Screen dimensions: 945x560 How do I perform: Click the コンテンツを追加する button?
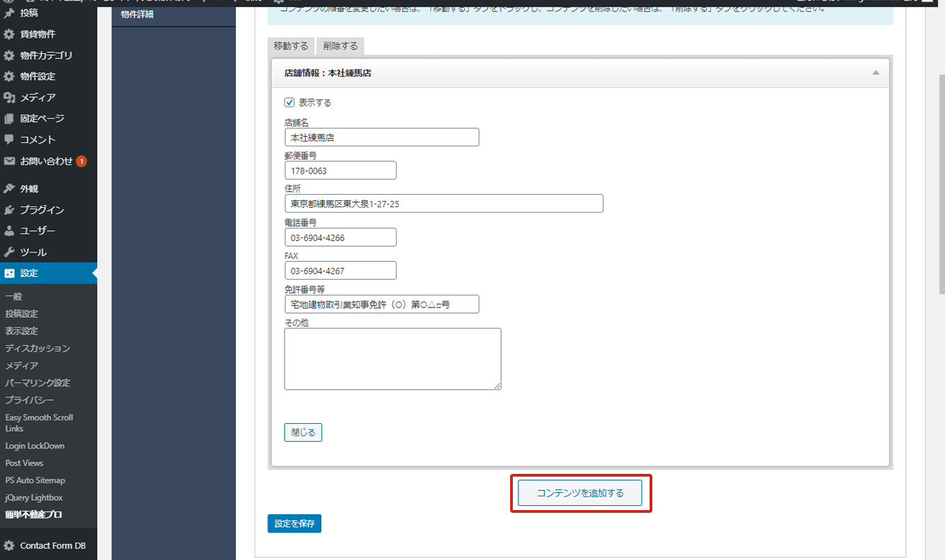[580, 493]
